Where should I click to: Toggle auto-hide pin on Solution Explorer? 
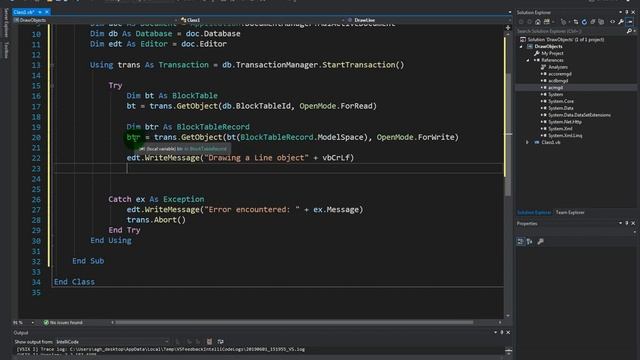click(627, 13)
